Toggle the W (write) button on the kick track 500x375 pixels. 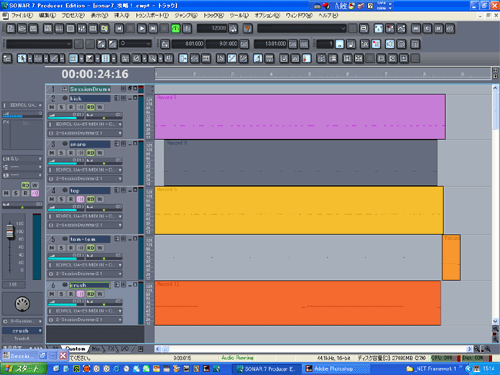(100, 107)
